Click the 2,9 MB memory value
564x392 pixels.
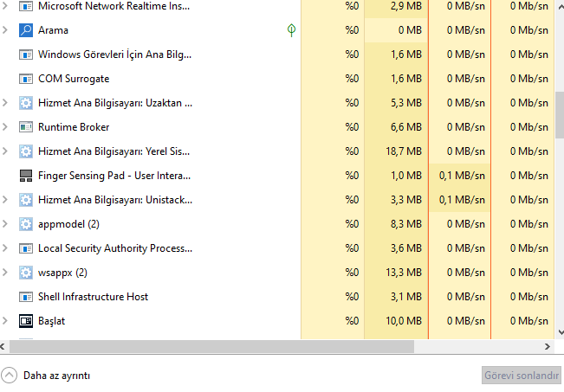[x=406, y=6]
